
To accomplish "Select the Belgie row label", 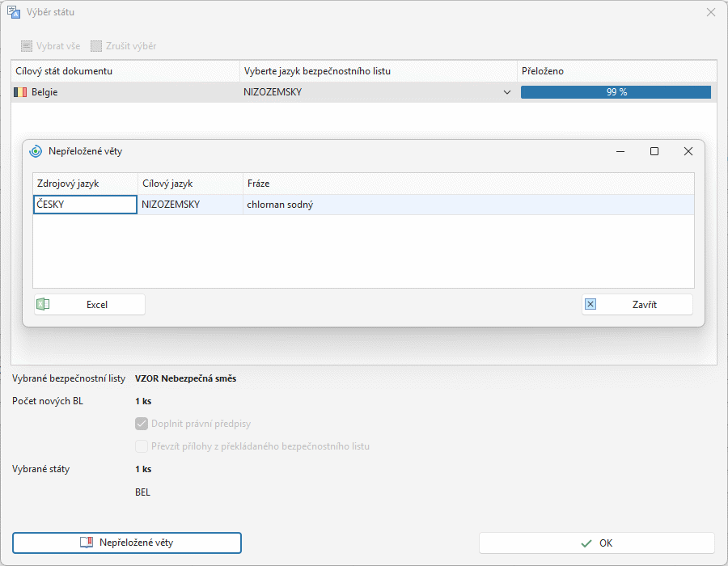I will click(44, 92).
